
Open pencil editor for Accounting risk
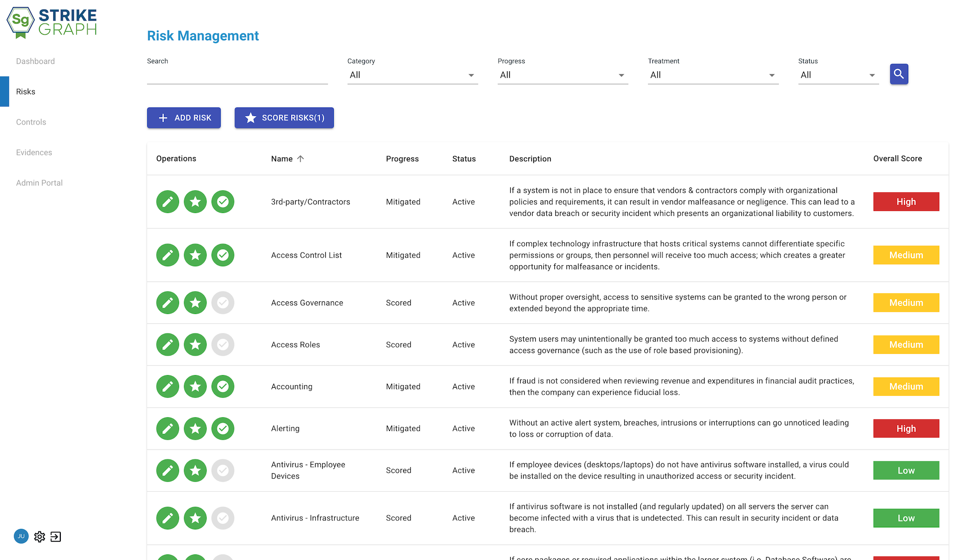167,387
